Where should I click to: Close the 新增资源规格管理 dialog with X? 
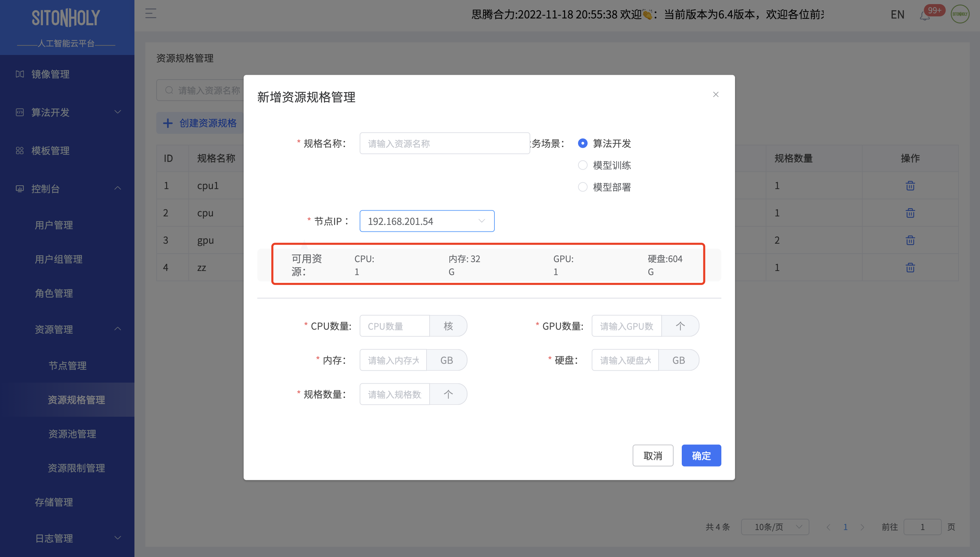(x=716, y=94)
